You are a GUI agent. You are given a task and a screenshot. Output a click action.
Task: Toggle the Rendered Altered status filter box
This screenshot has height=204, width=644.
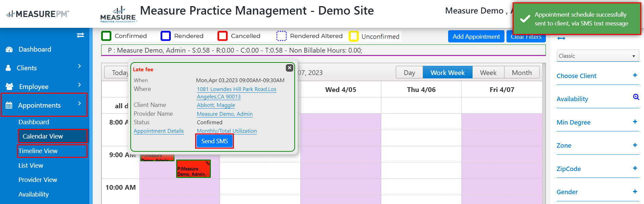coord(281,36)
